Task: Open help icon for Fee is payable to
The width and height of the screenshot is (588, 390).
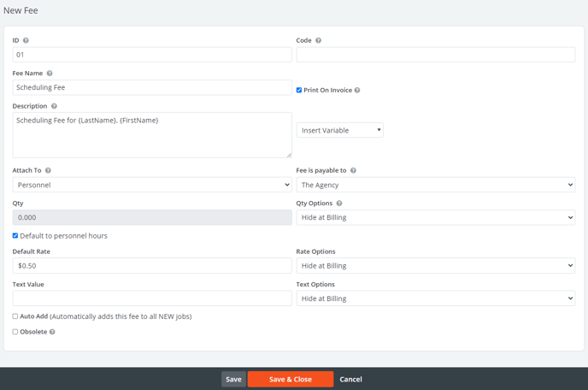Action: pos(353,170)
